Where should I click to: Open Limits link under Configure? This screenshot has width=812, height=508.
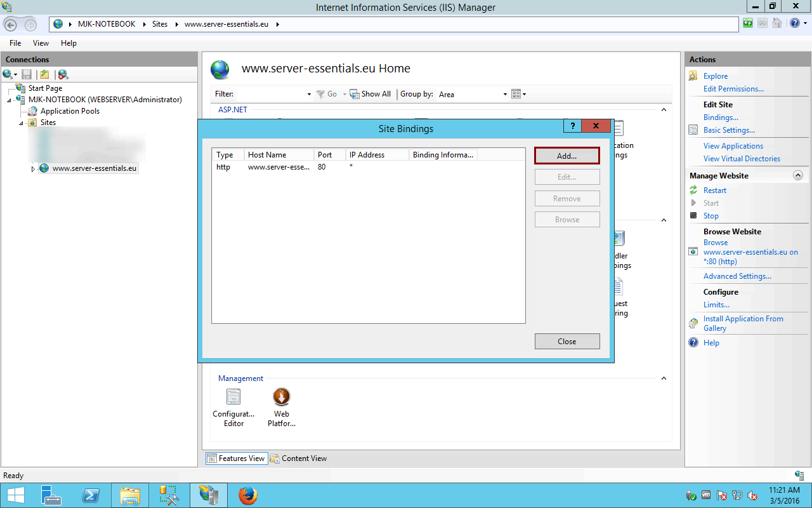716,305
